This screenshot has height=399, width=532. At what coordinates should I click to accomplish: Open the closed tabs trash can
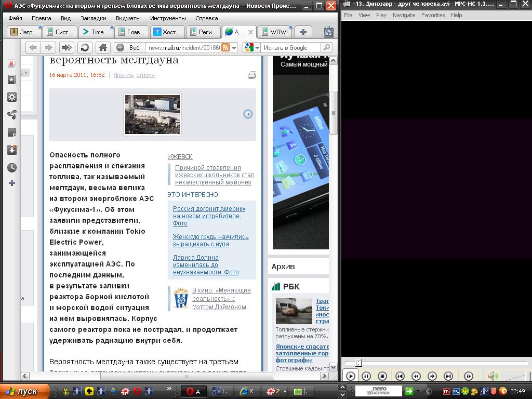click(328, 32)
